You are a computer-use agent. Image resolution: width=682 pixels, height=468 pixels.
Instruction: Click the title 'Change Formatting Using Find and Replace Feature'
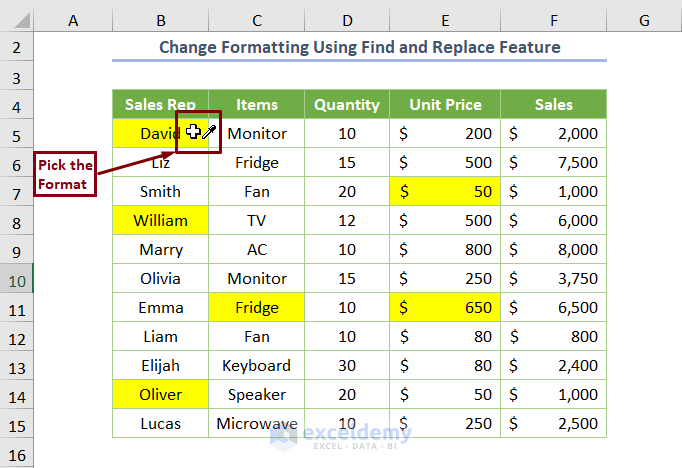[359, 47]
